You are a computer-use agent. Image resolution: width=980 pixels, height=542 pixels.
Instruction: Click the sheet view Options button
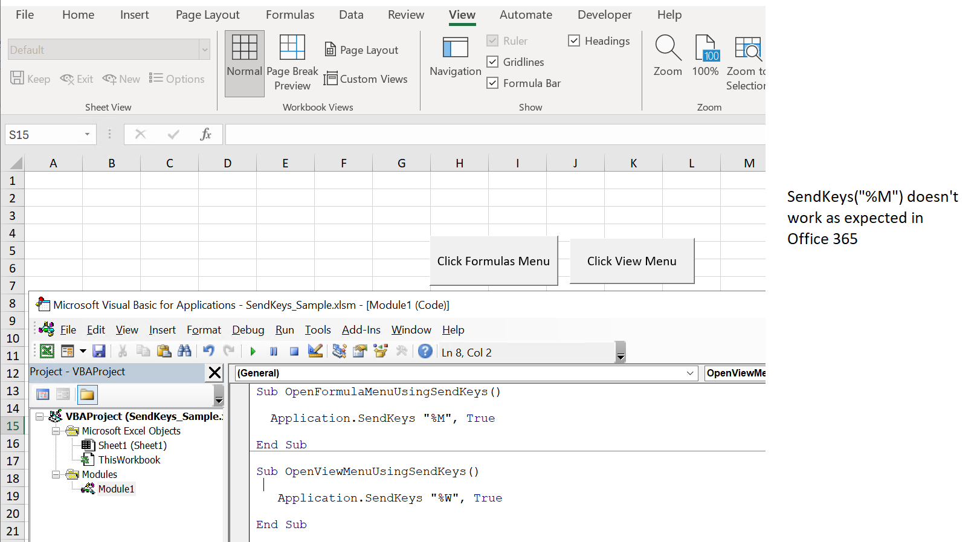coord(177,79)
